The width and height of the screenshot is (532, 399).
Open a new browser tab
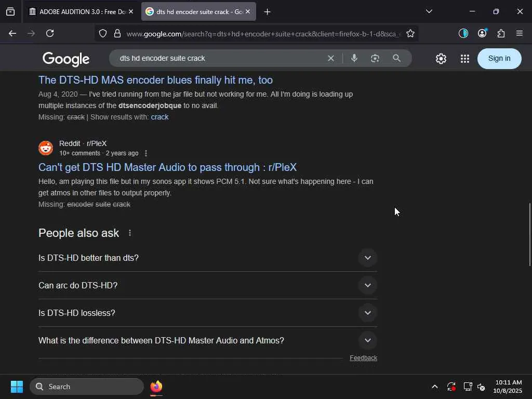pyautogui.click(x=268, y=12)
